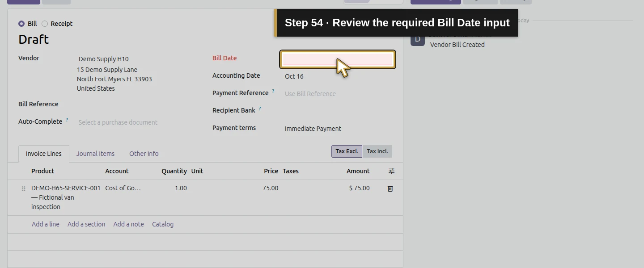Click the Price column header
The height and width of the screenshot is (268, 644).
click(271, 171)
